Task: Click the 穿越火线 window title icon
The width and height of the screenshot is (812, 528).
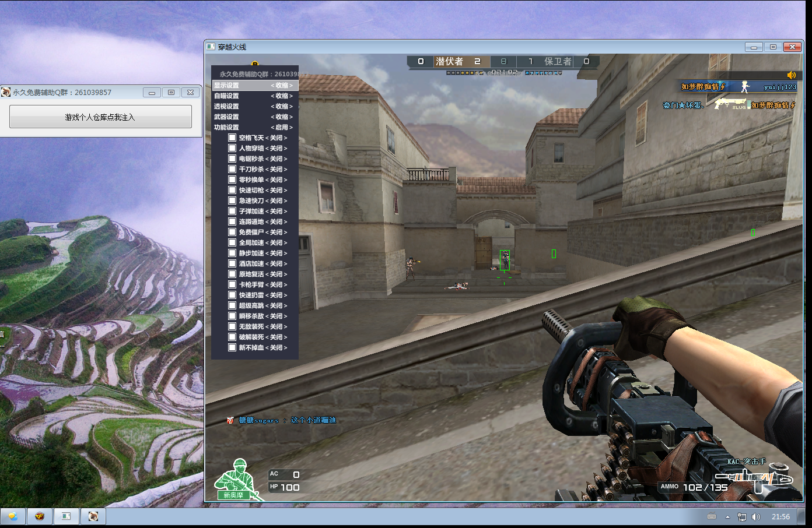Action: [x=211, y=47]
